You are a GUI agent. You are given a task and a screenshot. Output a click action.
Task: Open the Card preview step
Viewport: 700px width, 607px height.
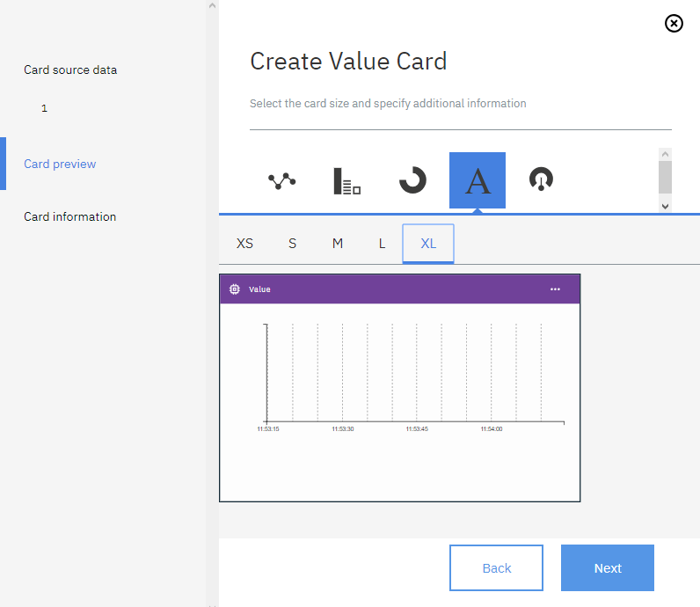coord(60,164)
